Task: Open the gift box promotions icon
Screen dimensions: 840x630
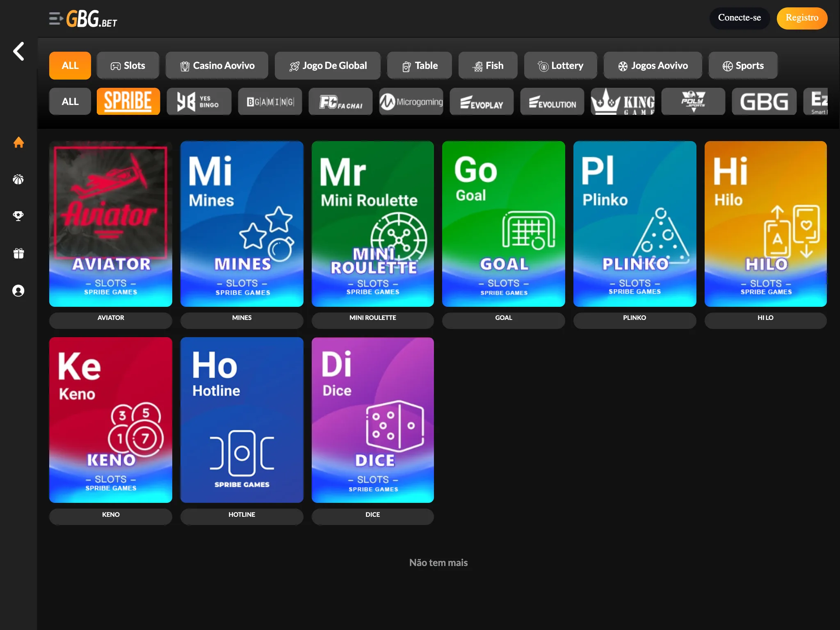Action: click(18, 253)
